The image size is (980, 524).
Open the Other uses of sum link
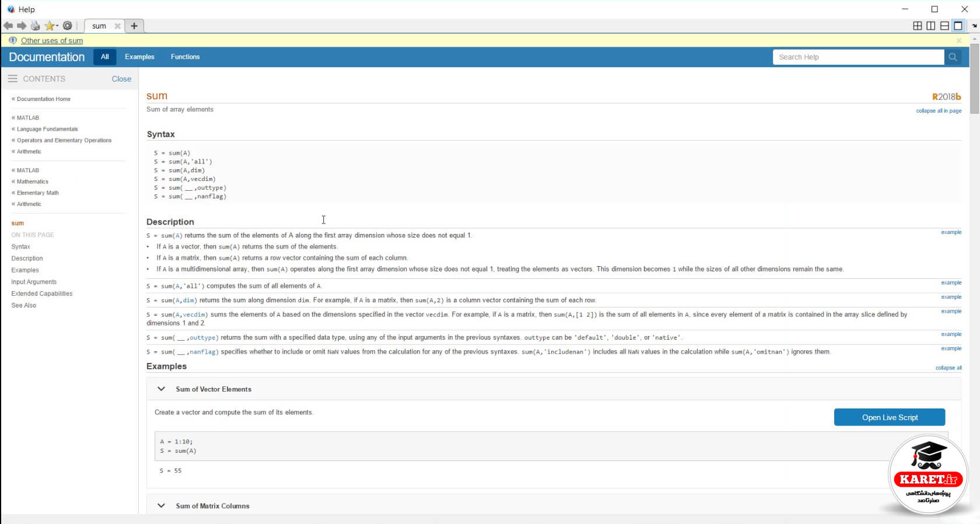pos(52,40)
